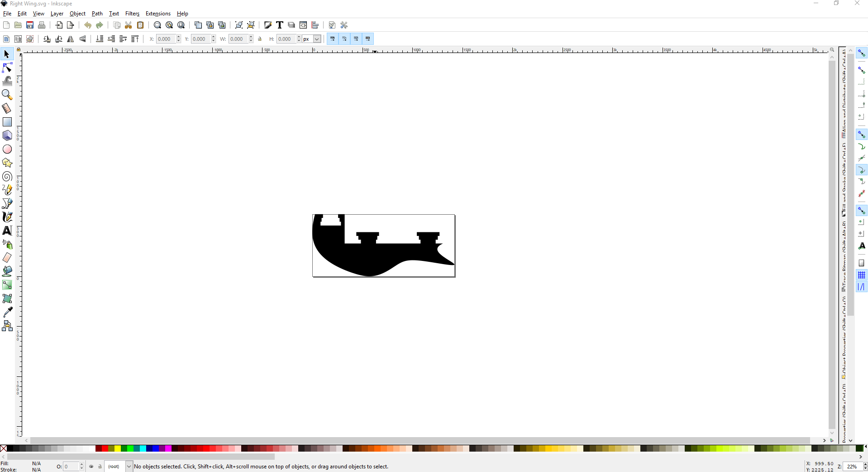Toggle snapping to grids
868x472 pixels.
tap(861, 275)
